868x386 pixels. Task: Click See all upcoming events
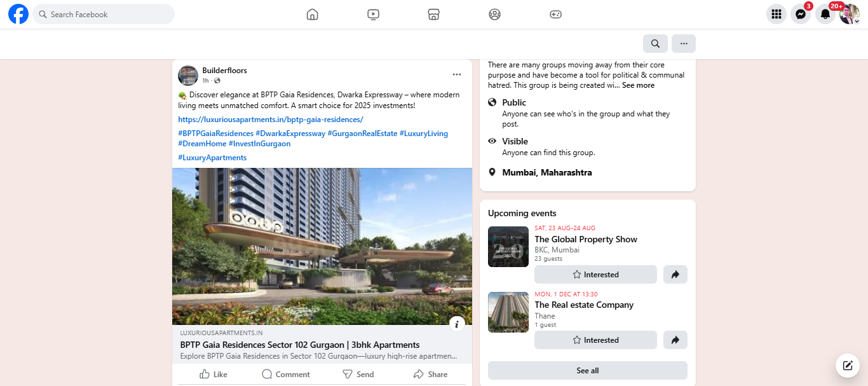pyautogui.click(x=588, y=371)
